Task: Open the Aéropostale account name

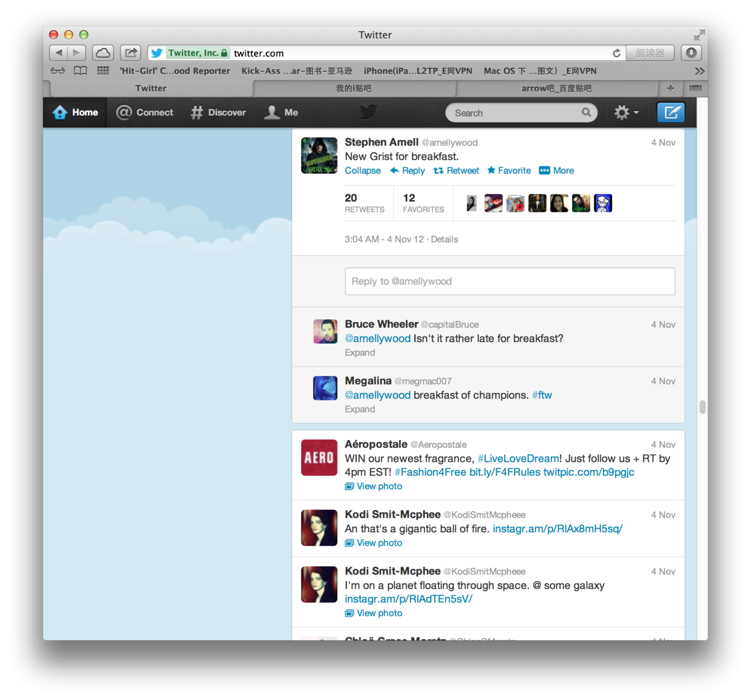Action: tap(376, 444)
